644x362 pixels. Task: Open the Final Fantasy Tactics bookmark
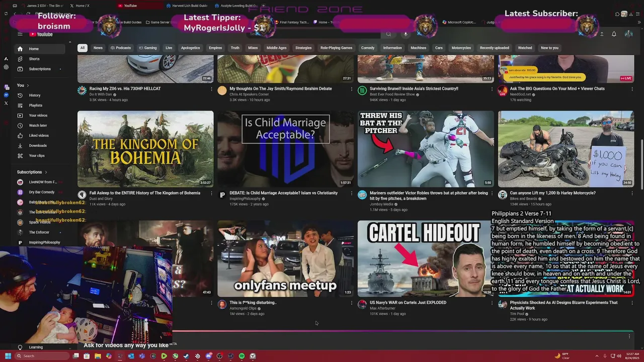[291, 22]
